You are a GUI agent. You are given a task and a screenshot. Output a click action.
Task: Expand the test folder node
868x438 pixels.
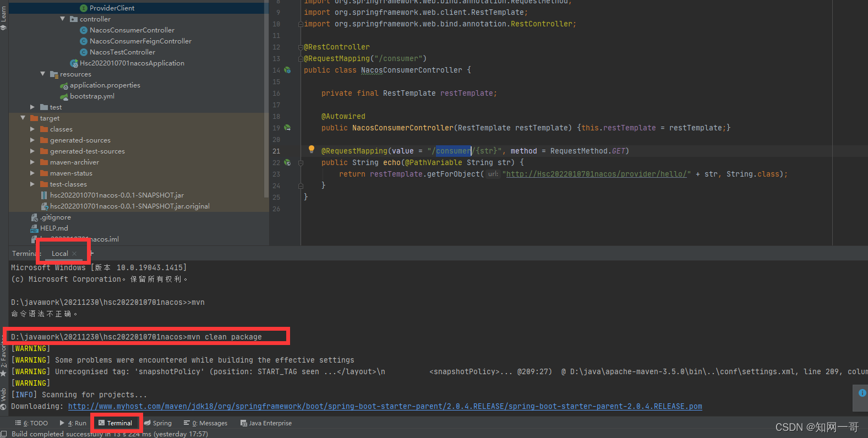(x=32, y=107)
